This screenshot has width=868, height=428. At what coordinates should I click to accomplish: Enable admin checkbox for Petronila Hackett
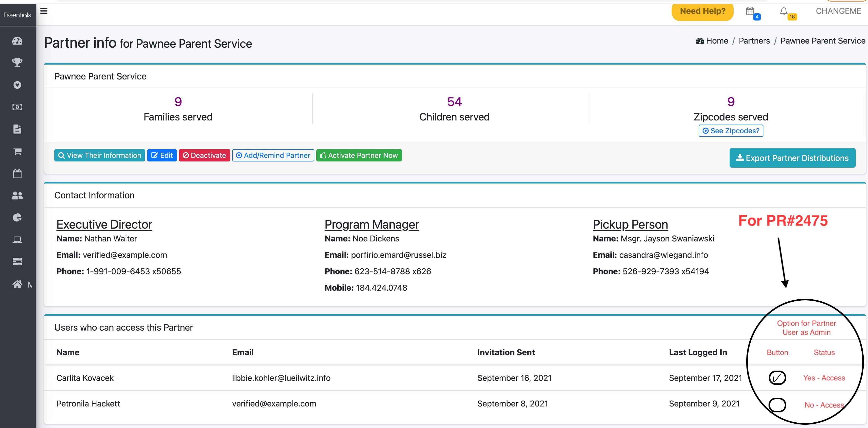tap(777, 404)
